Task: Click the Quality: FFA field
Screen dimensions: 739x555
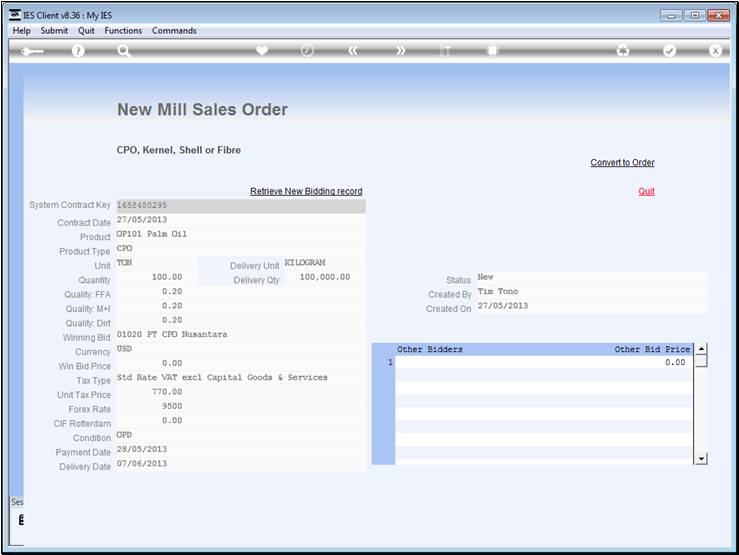Action: (x=241, y=292)
